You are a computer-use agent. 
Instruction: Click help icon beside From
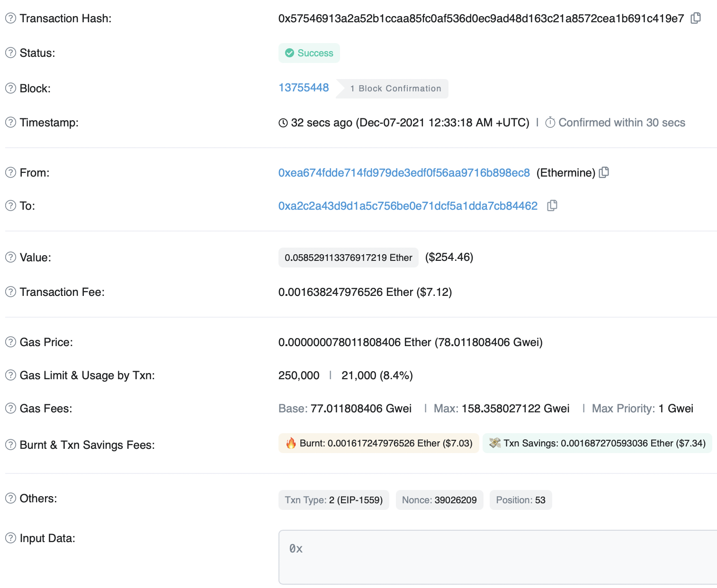(10, 172)
